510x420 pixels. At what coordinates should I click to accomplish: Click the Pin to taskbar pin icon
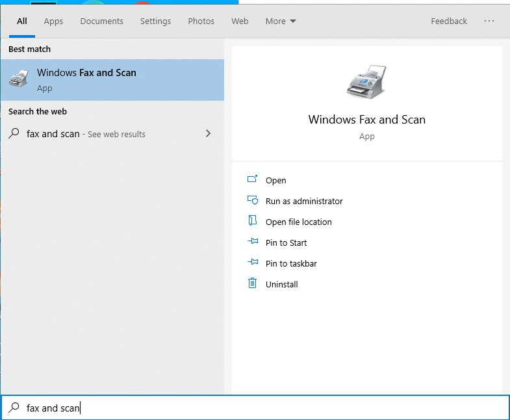pyautogui.click(x=253, y=263)
